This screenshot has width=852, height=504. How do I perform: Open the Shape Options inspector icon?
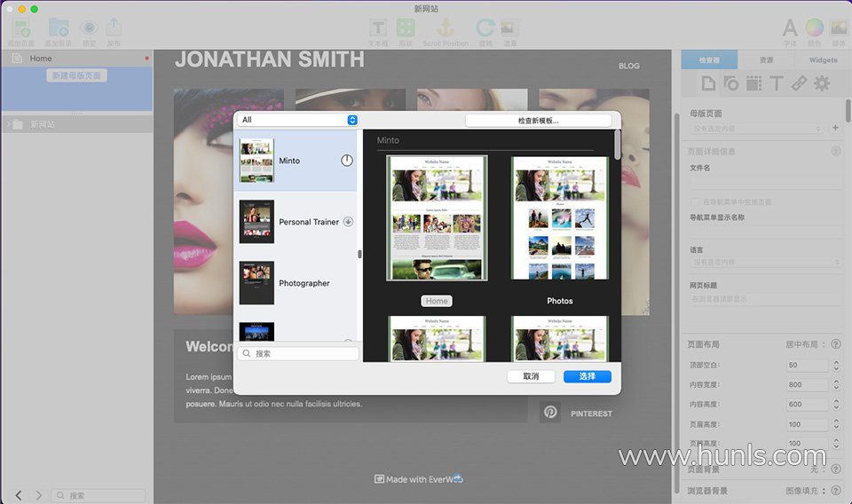(731, 83)
